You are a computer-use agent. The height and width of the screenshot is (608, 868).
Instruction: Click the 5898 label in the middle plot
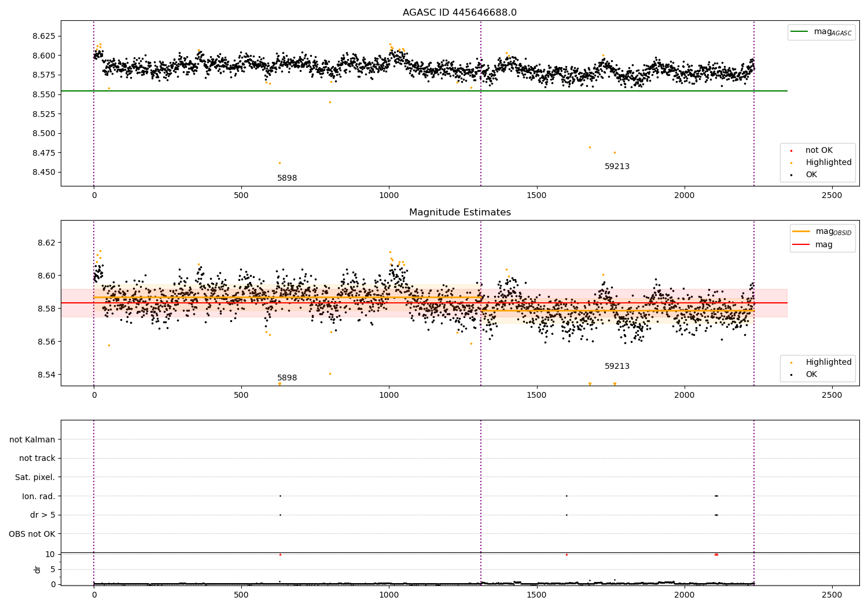click(x=287, y=378)
